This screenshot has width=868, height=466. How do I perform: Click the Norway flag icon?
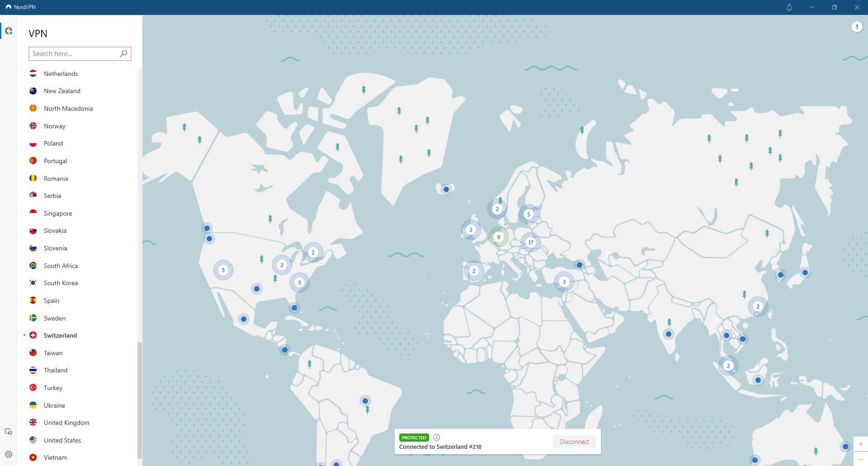point(33,126)
